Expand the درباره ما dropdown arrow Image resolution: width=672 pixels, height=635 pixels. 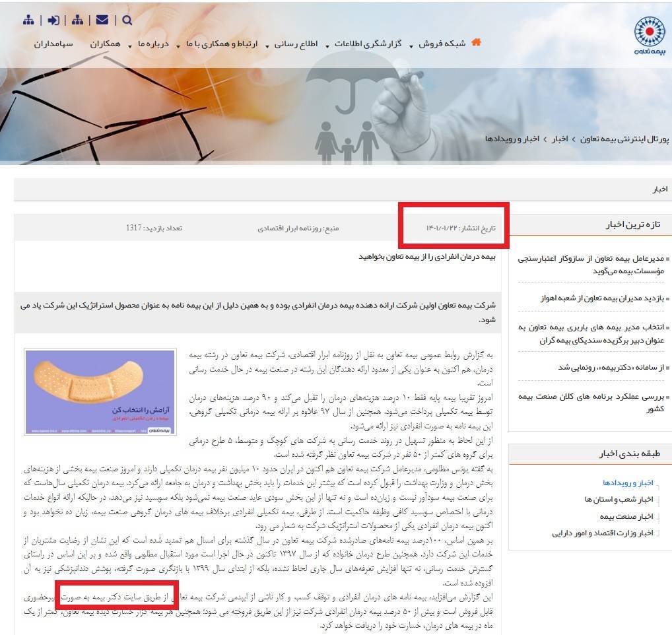click(130, 46)
